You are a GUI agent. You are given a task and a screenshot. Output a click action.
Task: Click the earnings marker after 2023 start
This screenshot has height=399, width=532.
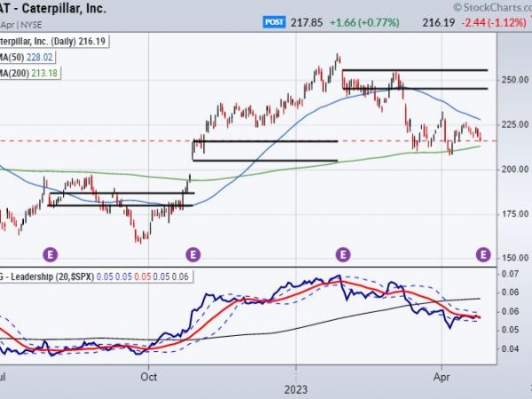pyautogui.click(x=342, y=254)
